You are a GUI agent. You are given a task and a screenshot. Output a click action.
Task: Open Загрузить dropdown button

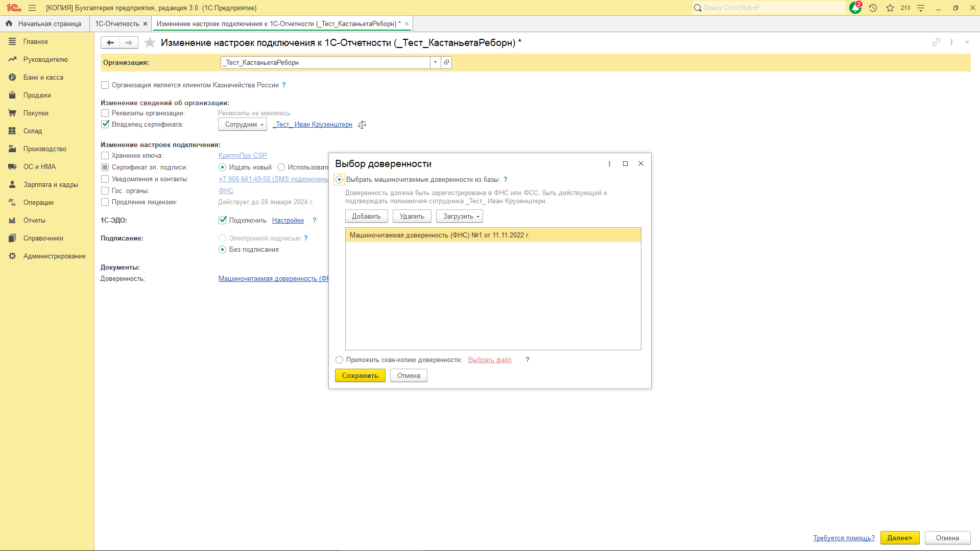[460, 217]
